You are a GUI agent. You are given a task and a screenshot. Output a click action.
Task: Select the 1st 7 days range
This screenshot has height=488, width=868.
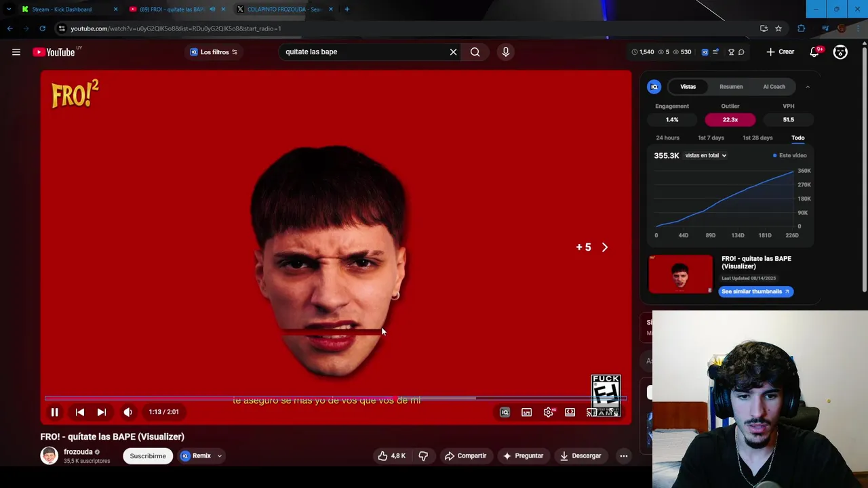711,138
